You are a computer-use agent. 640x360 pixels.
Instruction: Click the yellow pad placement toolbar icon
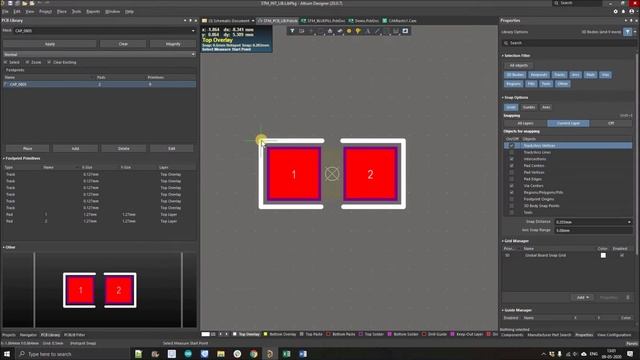click(349, 31)
